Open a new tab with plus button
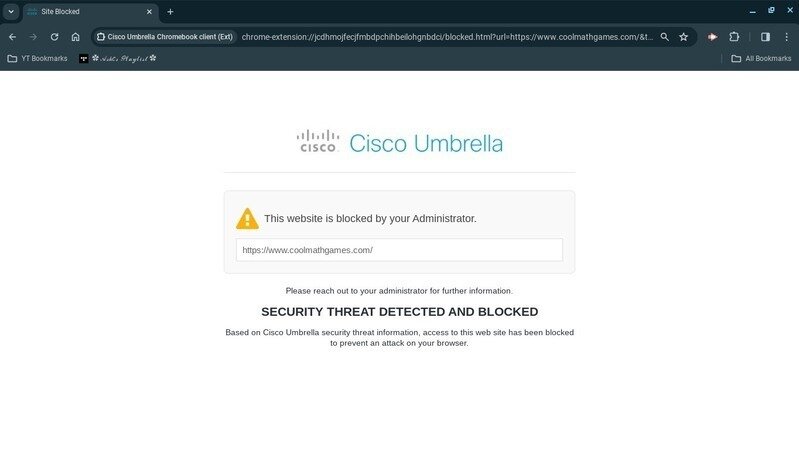This screenshot has width=799, height=450. [170, 12]
